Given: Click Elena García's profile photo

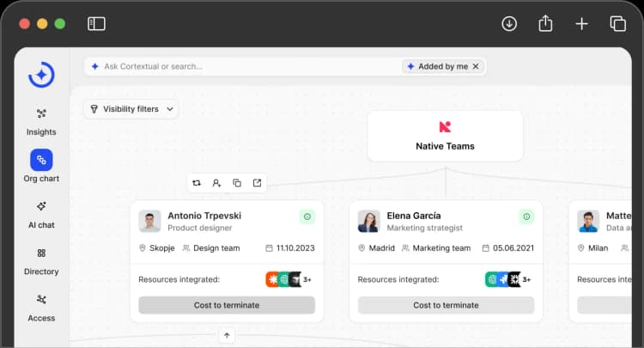Looking at the screenshot, I should click(x=369, y=221).
